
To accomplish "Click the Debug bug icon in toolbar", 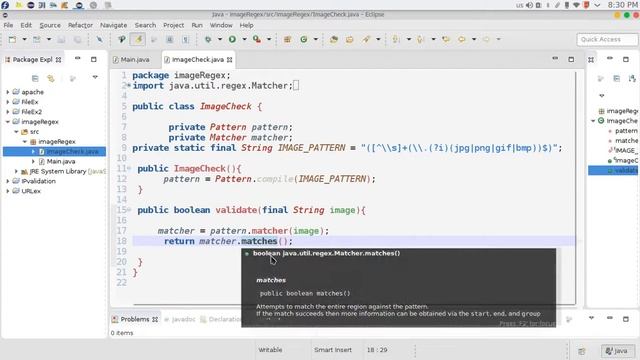I will click(x=208, y=40).
